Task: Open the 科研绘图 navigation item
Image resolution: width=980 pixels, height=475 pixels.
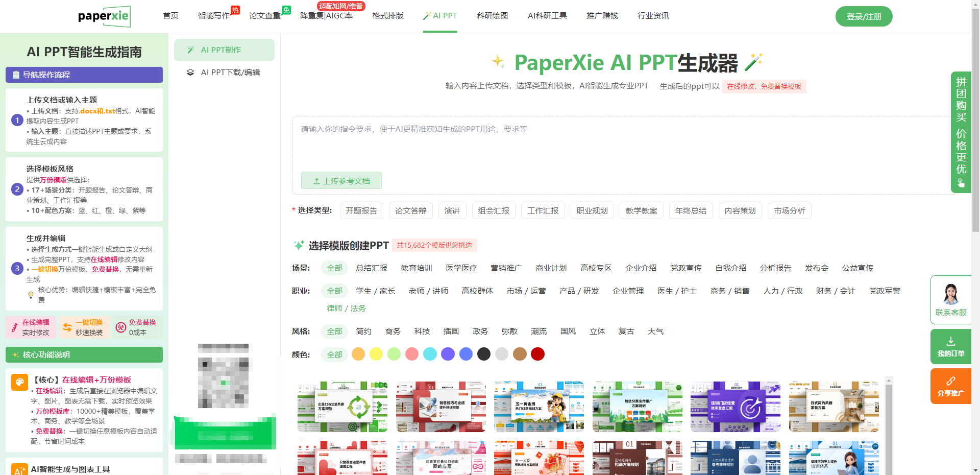Action: click(x=493, y=16)
